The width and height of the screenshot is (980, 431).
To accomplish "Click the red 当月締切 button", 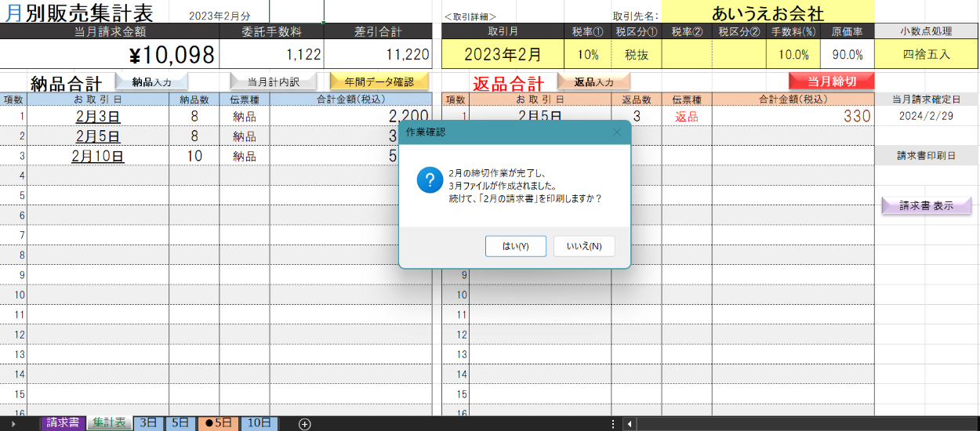I will pos(831,81).
